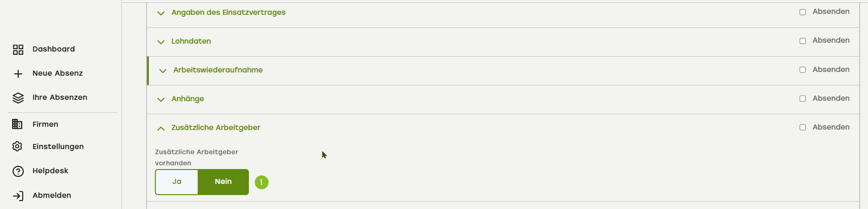Click the Dashboard grid icon

tap(18, 50)
